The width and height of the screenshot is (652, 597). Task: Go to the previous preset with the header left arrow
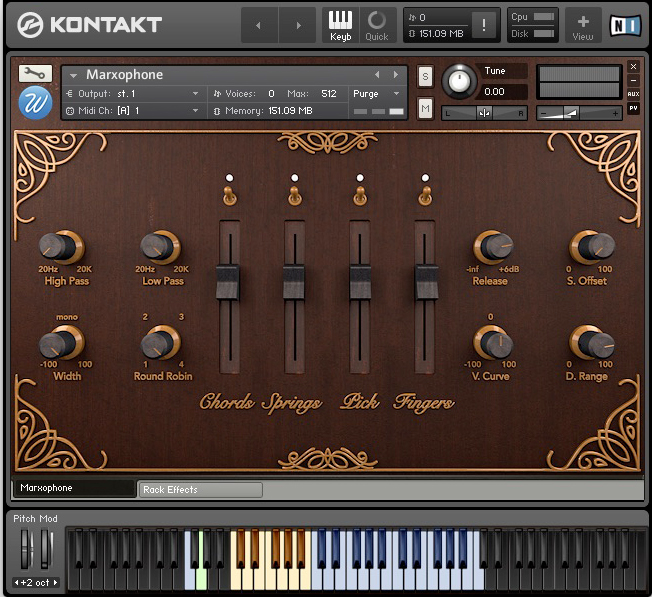(x=259, y=26)
